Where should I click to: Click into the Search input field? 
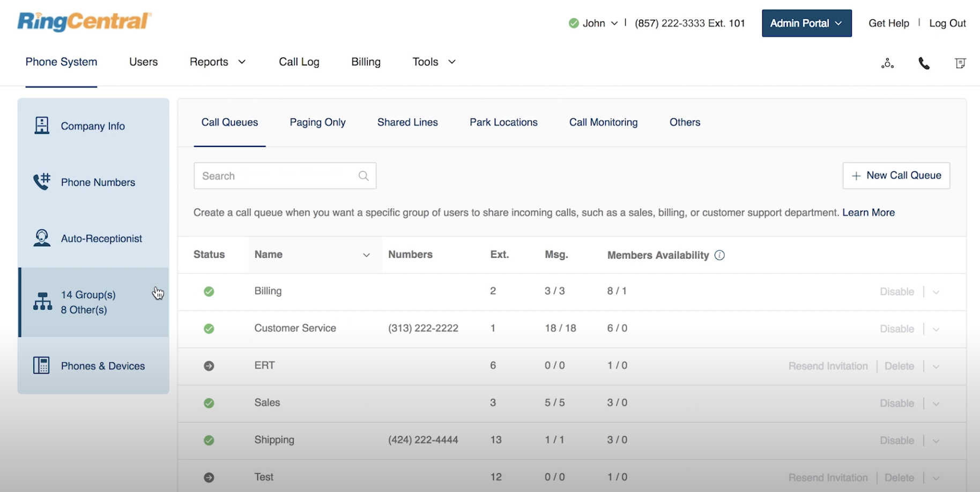click(276, 176)
